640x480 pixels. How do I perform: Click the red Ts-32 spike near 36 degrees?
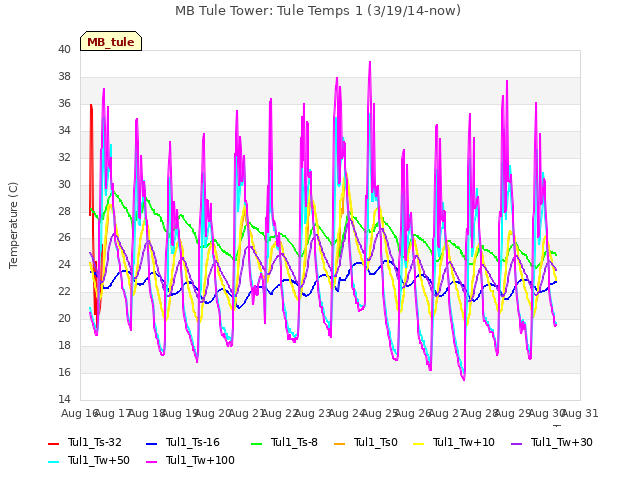91,106
